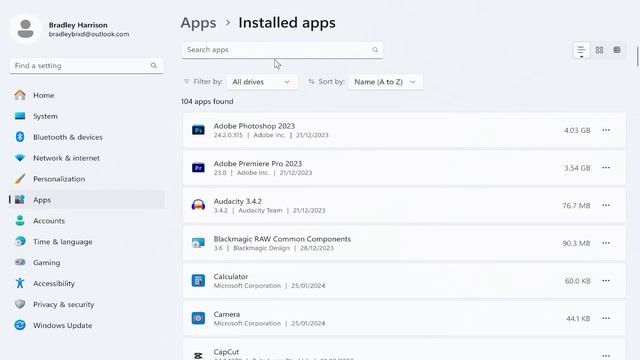Image resolution: width=640 pixels, height=360 pixels.
Task: Open more options for Camera
Action: (606, 318)
